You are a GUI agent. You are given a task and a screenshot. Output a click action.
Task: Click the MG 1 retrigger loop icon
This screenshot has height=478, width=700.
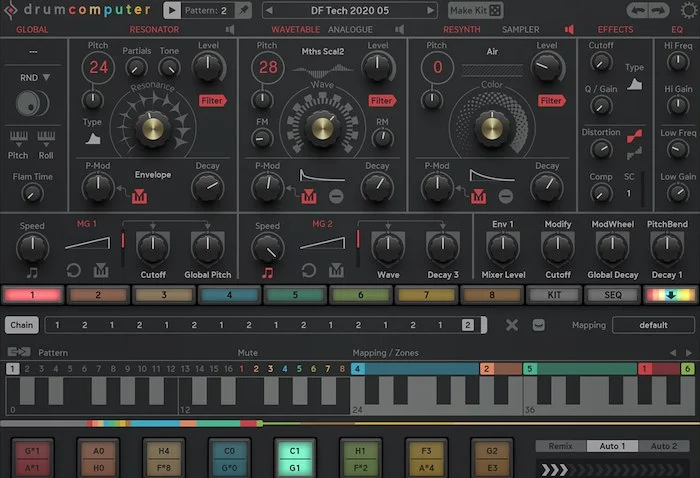coord(74,270)
